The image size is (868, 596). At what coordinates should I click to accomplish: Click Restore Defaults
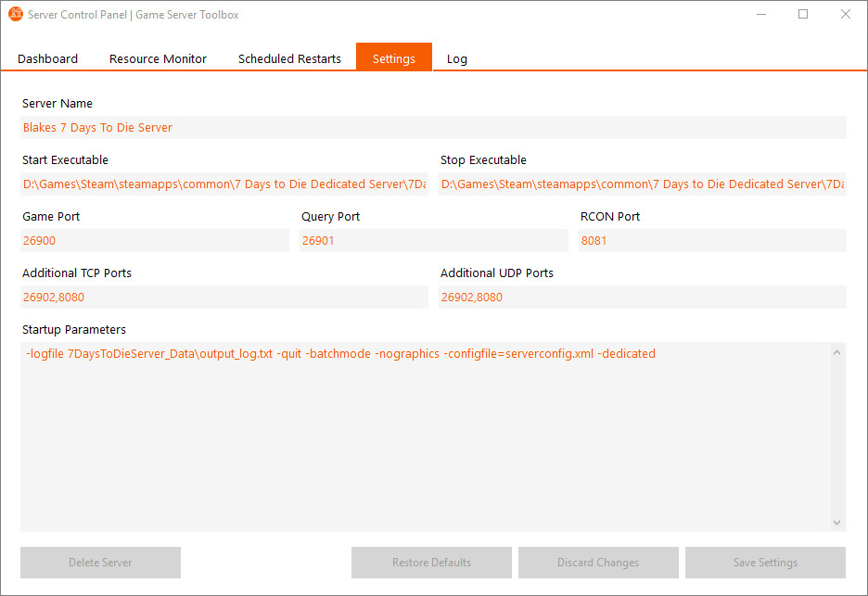pos(431,563)
